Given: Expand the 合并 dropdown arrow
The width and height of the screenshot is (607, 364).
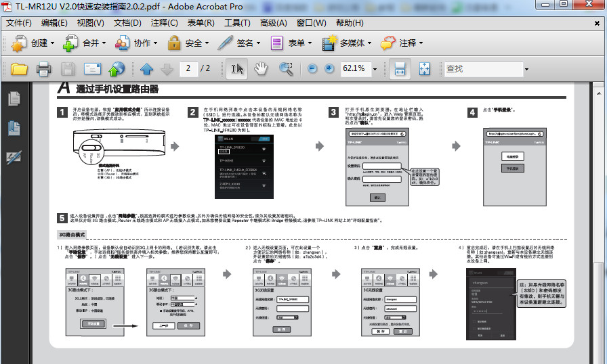Looking at the screenshot, I should pyautogui.click(x=104, y=43).
